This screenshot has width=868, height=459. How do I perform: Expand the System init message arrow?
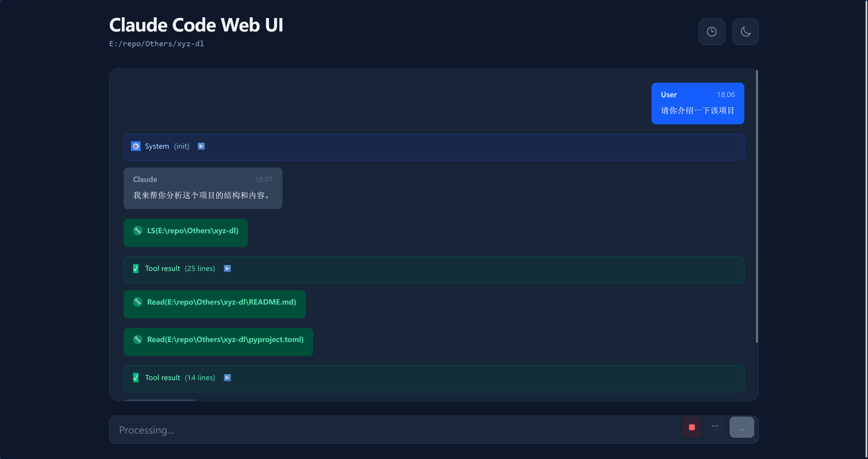[x=201, y=146]
